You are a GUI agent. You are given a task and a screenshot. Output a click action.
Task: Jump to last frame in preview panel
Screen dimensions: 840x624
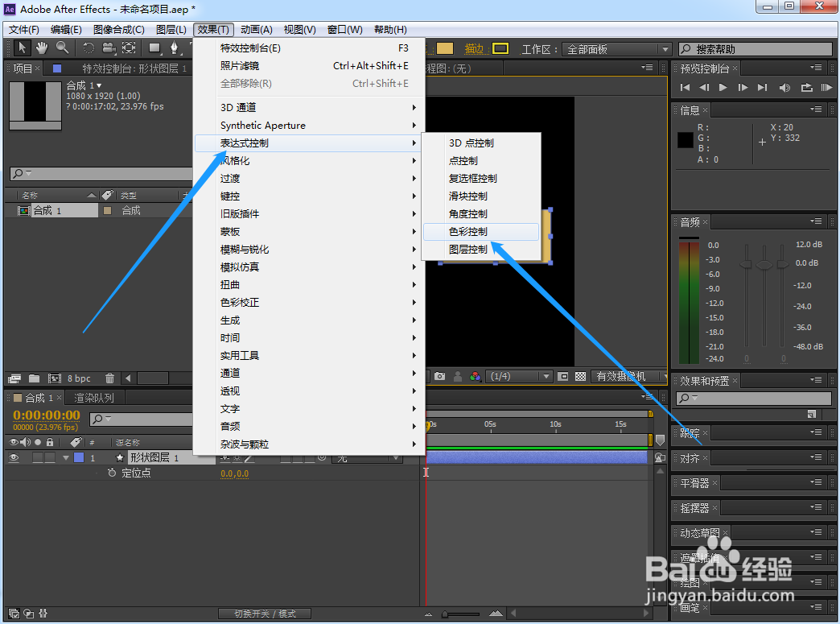click(x=762, y=88)
